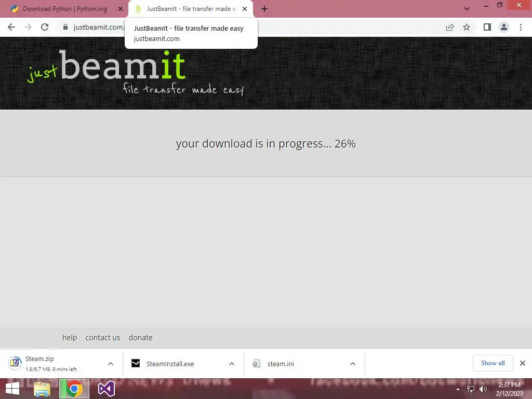Close the JustBeamIt tab
This screenshot has width=532, height=399.
245,9
